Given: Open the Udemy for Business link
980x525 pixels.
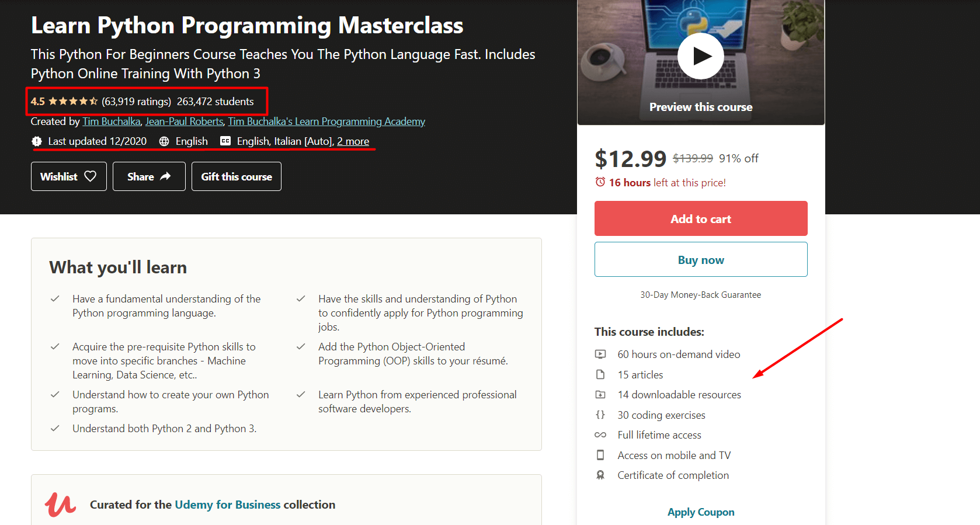Looking at the screenshot, I should (228, 505).
